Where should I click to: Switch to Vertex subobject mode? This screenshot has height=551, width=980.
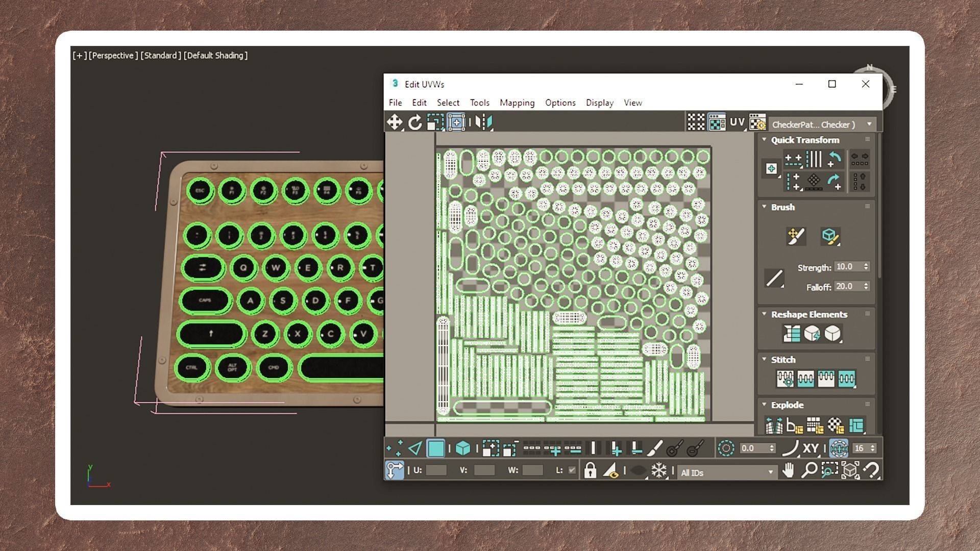395,448
